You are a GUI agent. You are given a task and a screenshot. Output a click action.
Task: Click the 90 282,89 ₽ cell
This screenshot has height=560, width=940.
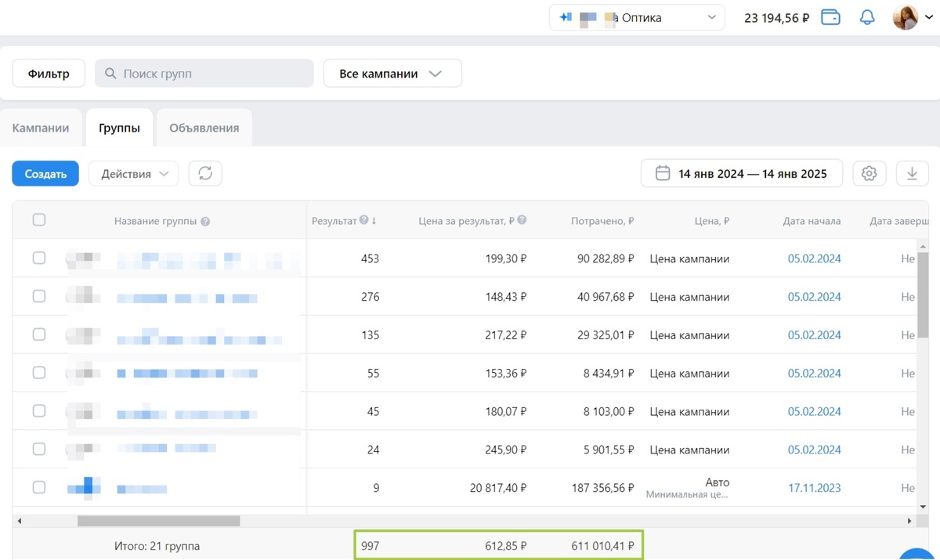606,258
